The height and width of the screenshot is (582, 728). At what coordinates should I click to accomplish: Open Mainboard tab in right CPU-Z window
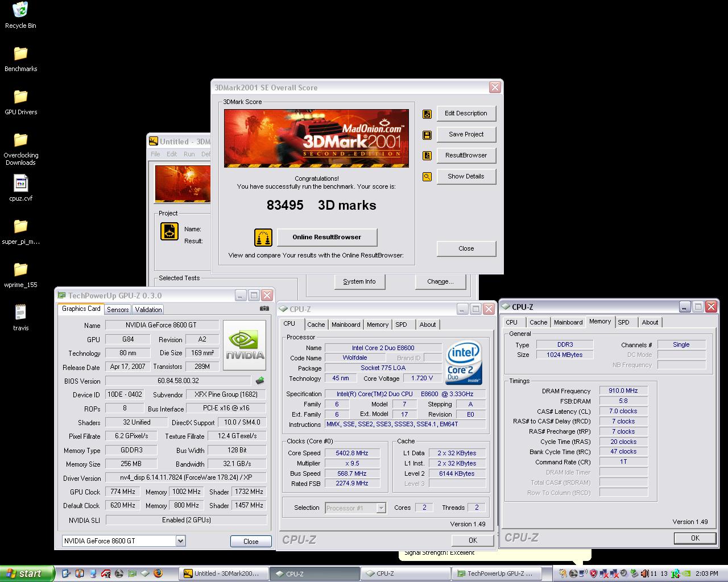point(568,322)
